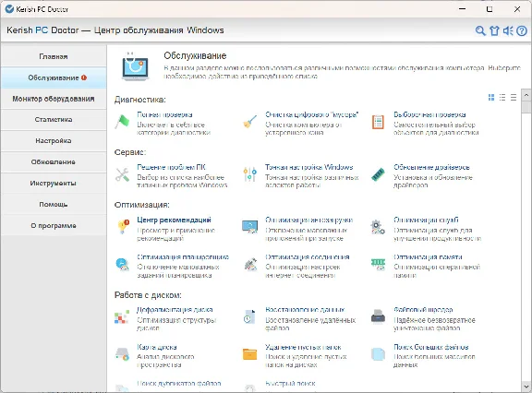Open the Поиск дубликатов файлов link
The width and height of the screenshot is (532, 393).
tap(179, 384)
